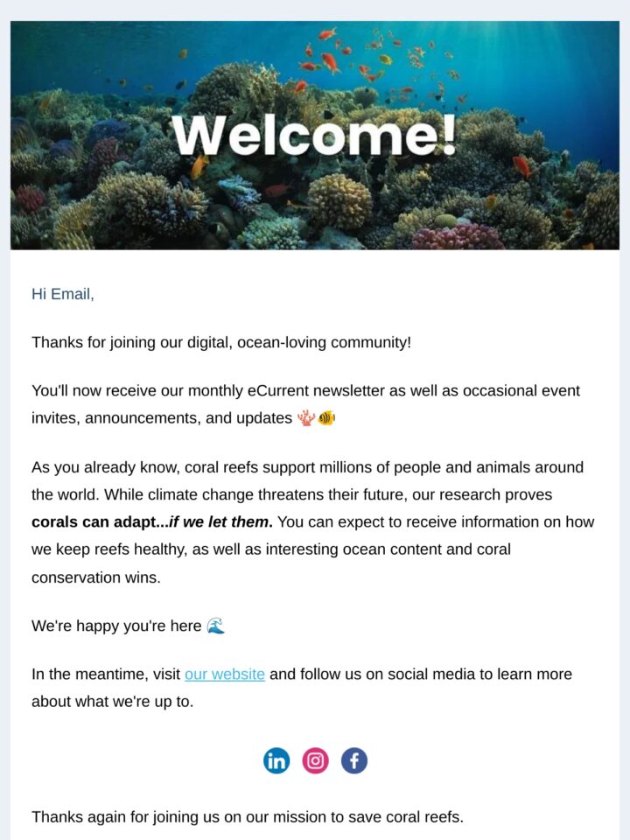Image resolution: width=630 pixels, height=840 pixels.
Task: Follow the 'our website' link
Action: (x=225, y=674)
